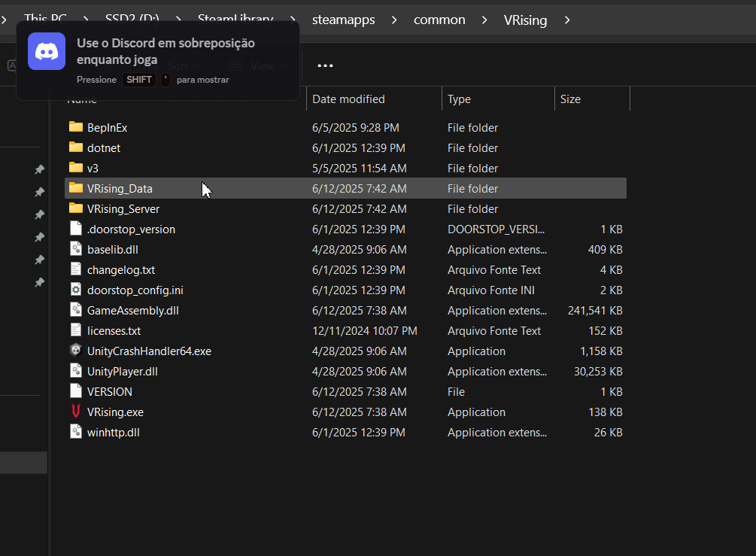The height and width of the screenshot is (556, 756).
Task: Select the changelog.txt file name
Action: 121,270
